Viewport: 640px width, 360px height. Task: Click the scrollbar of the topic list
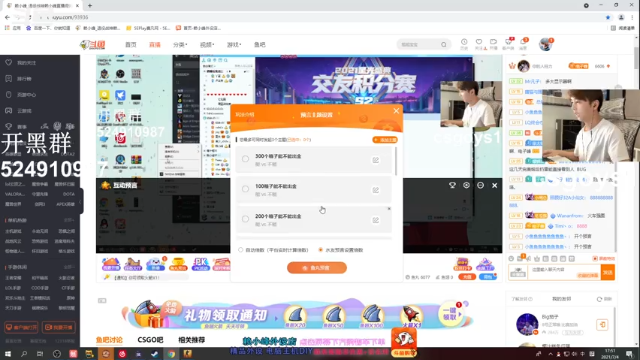pyautogui.click(x=396, y=161)
